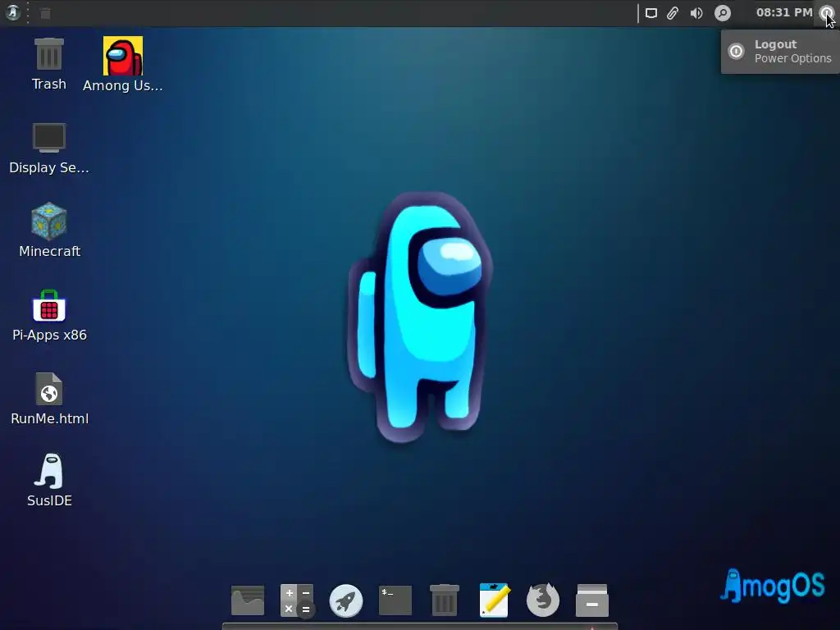
Task: Open the AmogOS application menu in panel
Action: [13, 13]
